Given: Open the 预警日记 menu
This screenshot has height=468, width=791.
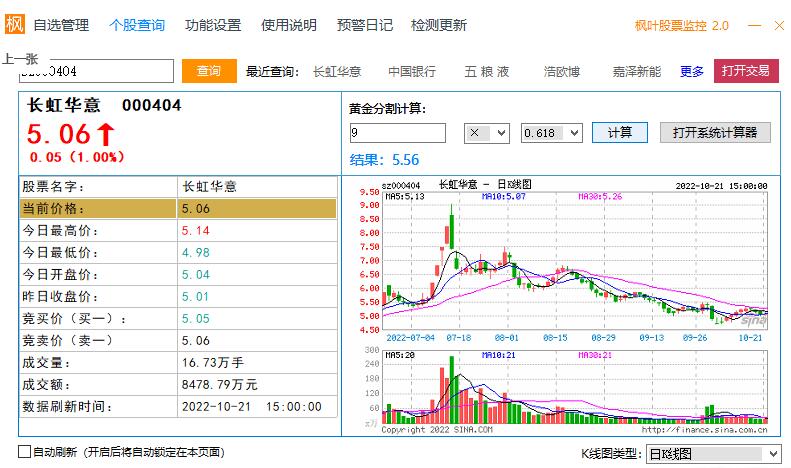Looking at the screenshot, I should (365, 25).
